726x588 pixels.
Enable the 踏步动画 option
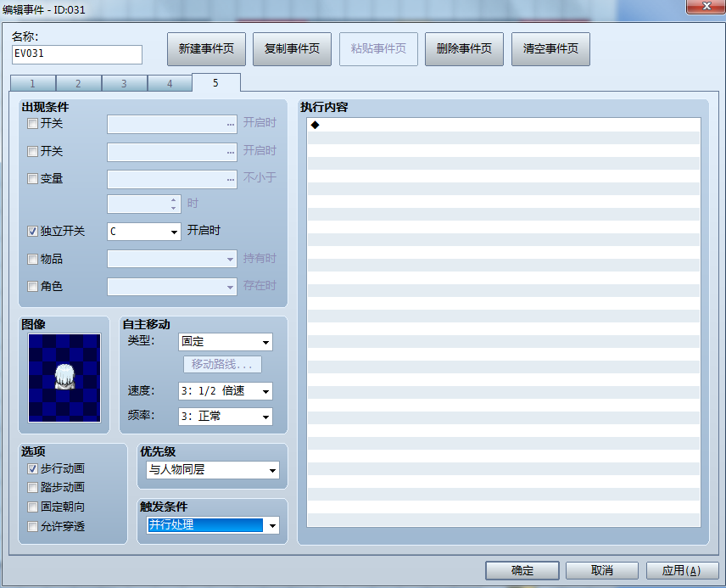(x=32, y=487)
